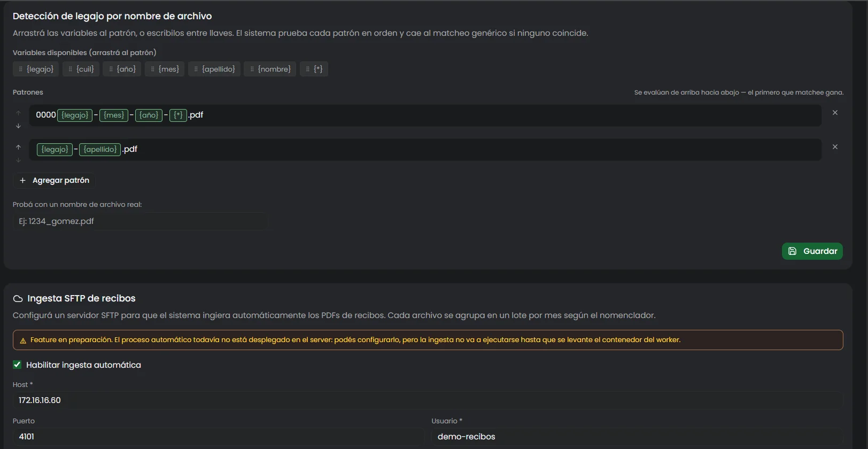Viewport: 868px width, 449px height.
Task: Select the {cuil} variable chip
Action: (x=81, y=69)
